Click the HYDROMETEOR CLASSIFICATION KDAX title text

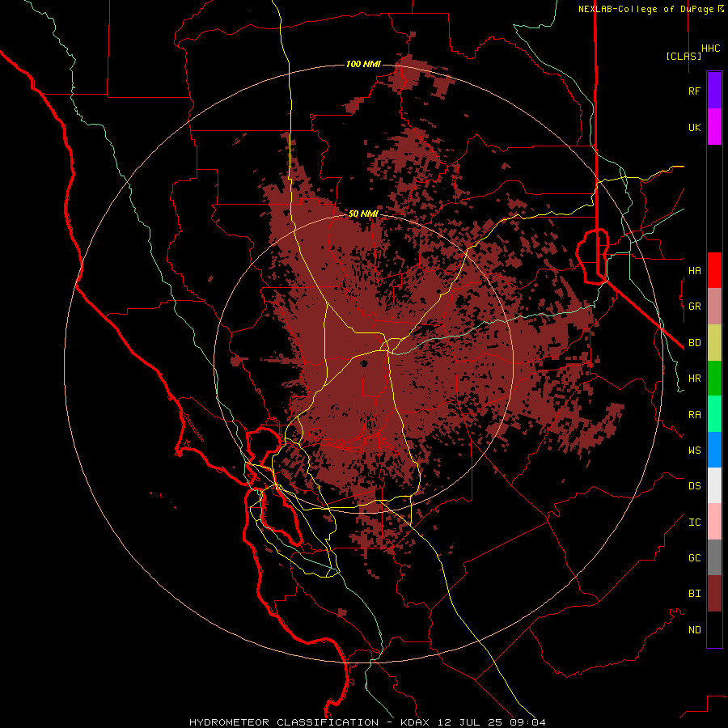(x=367, y=722)
